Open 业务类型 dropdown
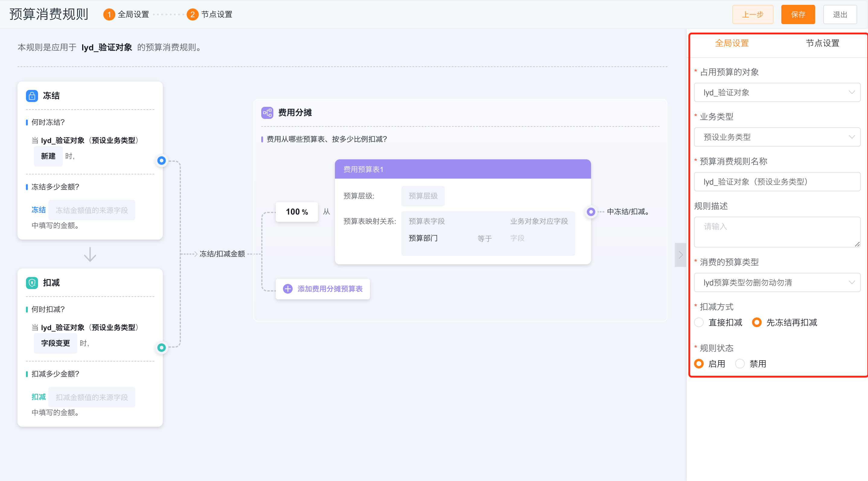Viewport: 868px width, 481px height. click(x=777, y=137)
